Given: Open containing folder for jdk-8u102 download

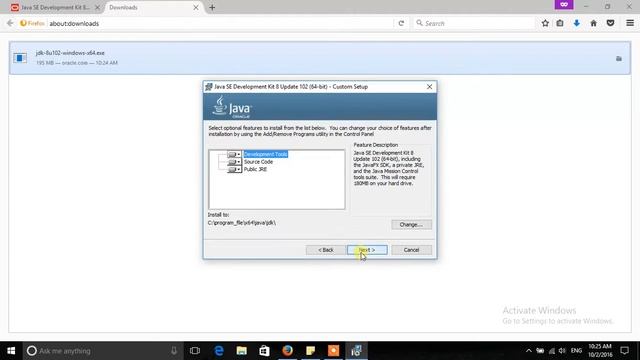Looking at the screenshot, I should click(619, 58).
